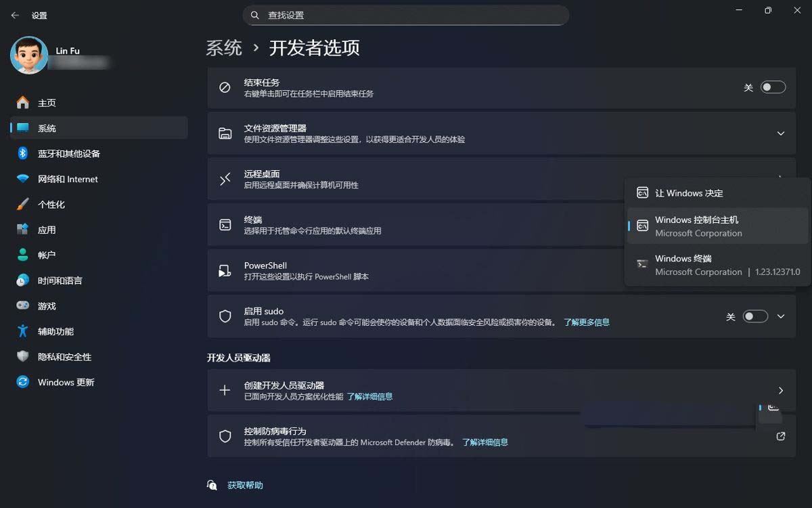
Task: Click the 远程桌面 remote icon
Action: coord(225,179)
